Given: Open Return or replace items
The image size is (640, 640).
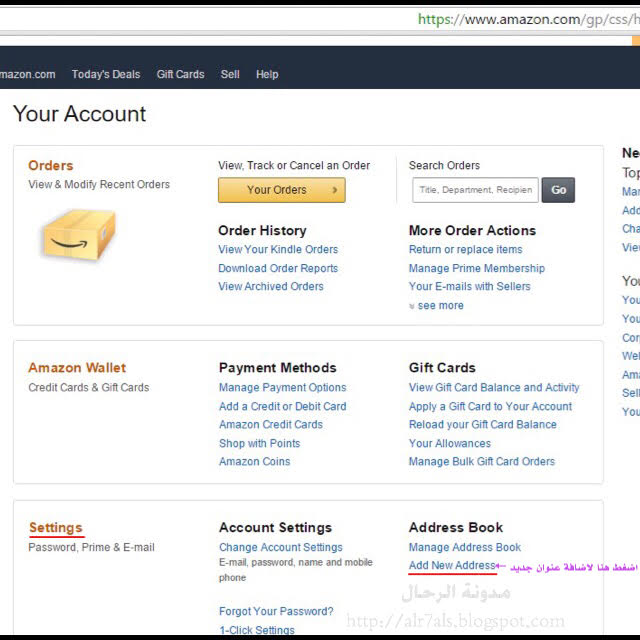Looking at the screenshot, I should [x=466, y=249].
